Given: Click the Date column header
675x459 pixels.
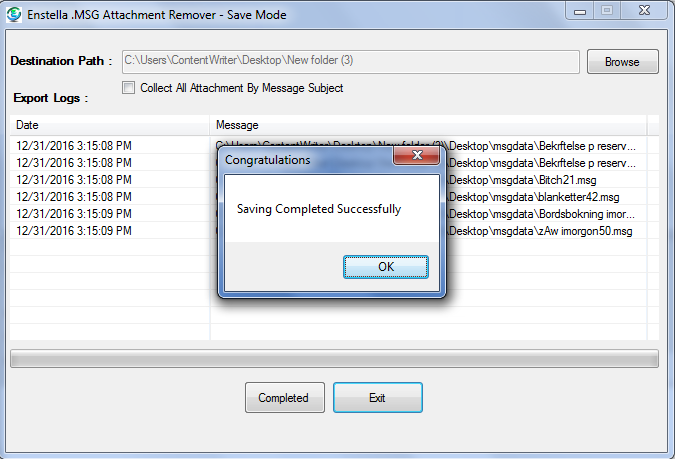Looking at the screenshot, I should (x=109, y=125).
